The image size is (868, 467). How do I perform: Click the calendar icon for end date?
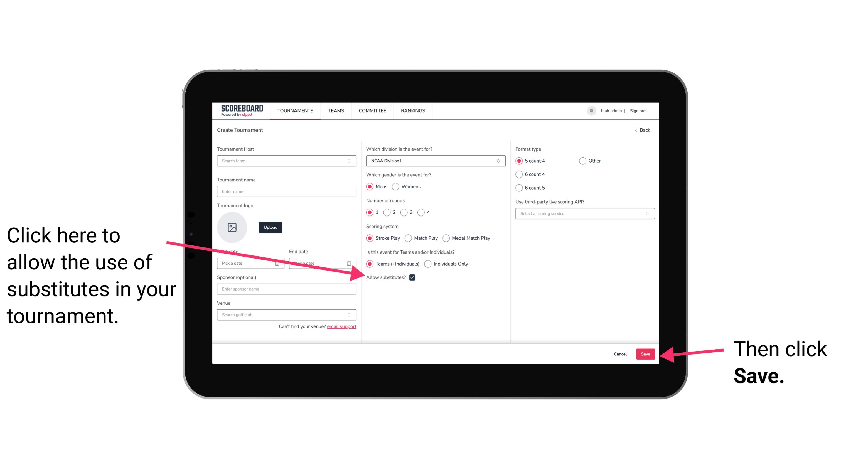pyautogui.click(x=350, y=263)
